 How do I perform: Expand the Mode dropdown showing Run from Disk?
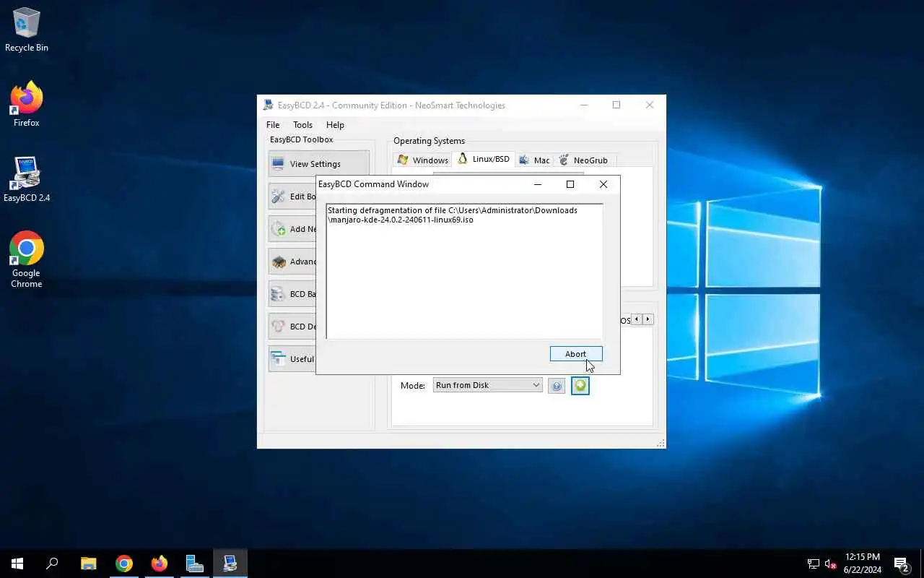pos(487,385)
